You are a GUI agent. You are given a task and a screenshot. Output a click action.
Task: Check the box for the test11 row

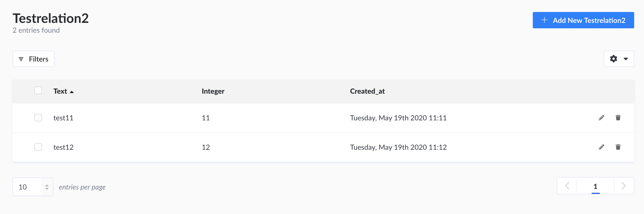point(38,118)
